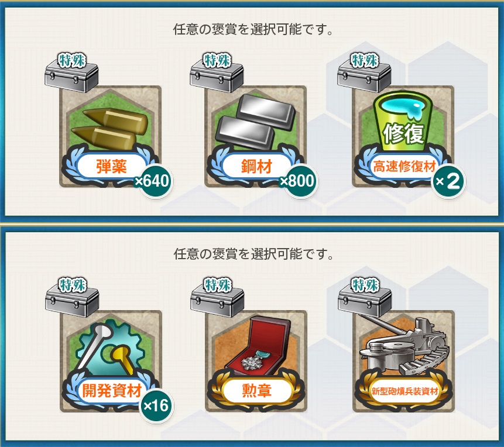Click the 特殊 metal box above repair bucket
This screenshot has width=504, height=447.
click(x=364, y=73)
